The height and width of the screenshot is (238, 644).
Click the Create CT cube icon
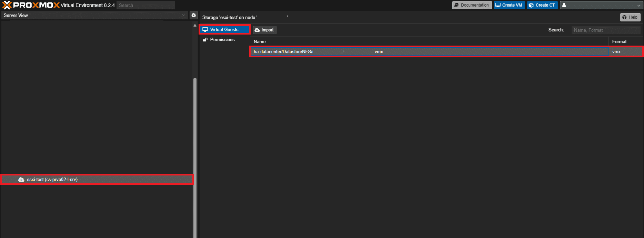[531, 5]
